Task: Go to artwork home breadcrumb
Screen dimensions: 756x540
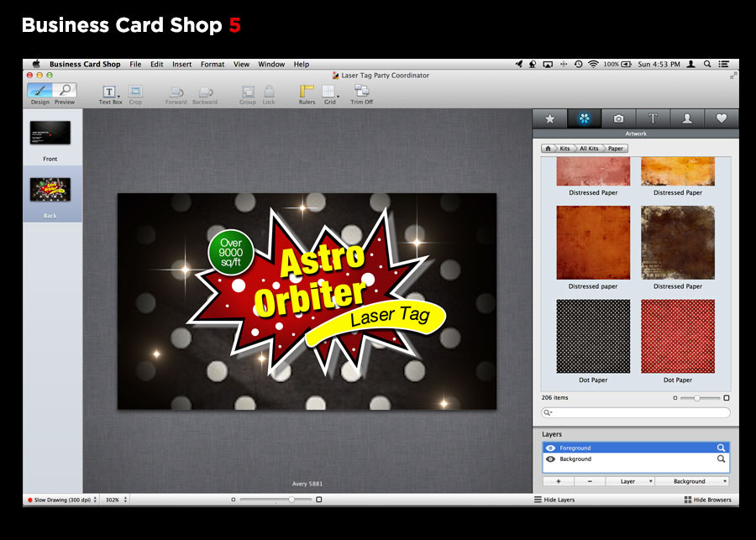Action: [x=548, y=149]
